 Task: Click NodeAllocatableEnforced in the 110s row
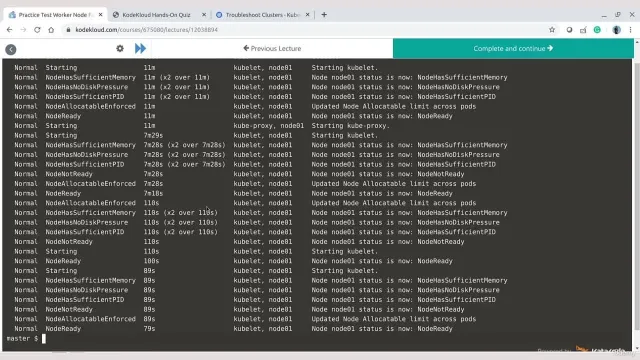pos(90,203)
